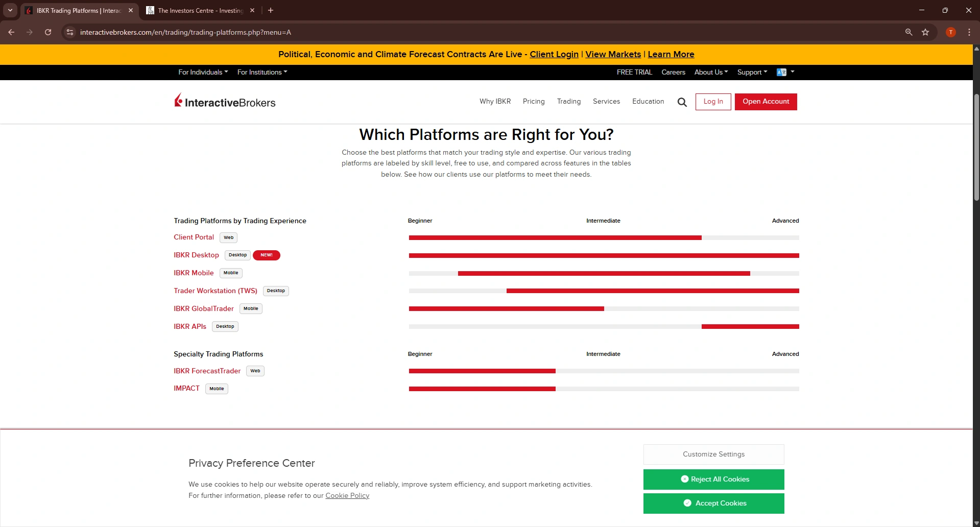Open the tab search dropdown arrow

(x=10, y=10)
